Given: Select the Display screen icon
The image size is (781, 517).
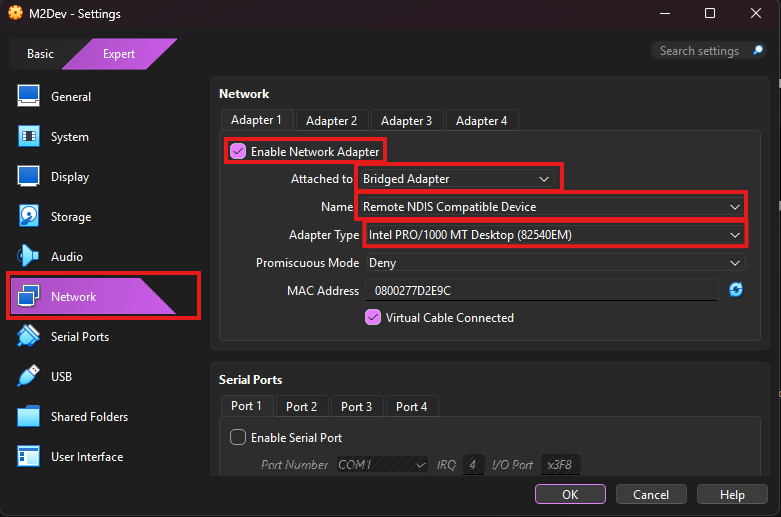Looking at the screenshot, I should coord(29,177).
